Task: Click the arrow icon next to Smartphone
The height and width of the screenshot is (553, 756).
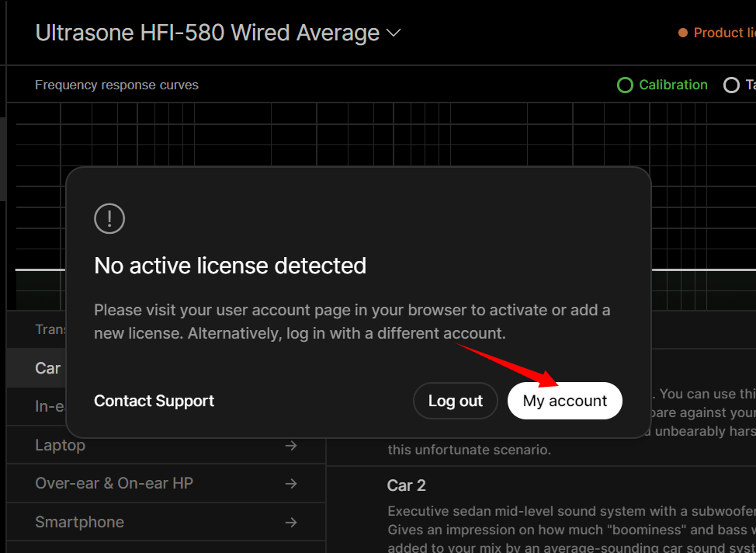Action: (291, 522)
